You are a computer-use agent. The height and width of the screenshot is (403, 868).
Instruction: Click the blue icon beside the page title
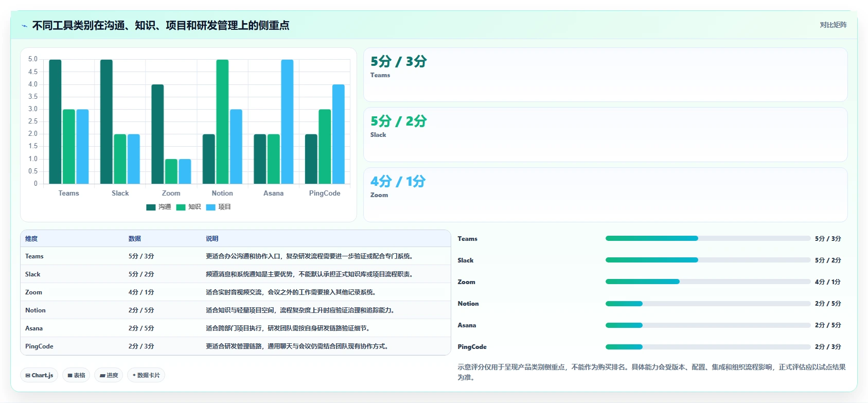click(x=24, y=26)
